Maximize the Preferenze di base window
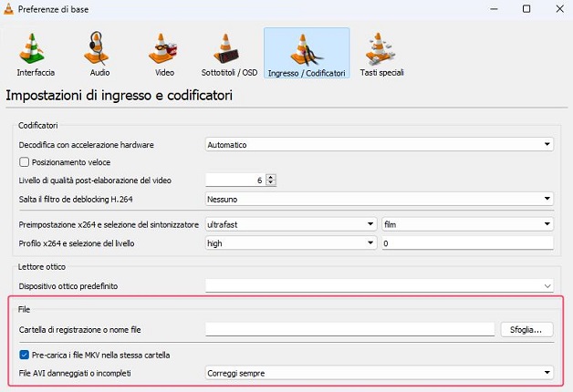The width and height of the screenshot is (573, 392). click(x=526, y=9)
